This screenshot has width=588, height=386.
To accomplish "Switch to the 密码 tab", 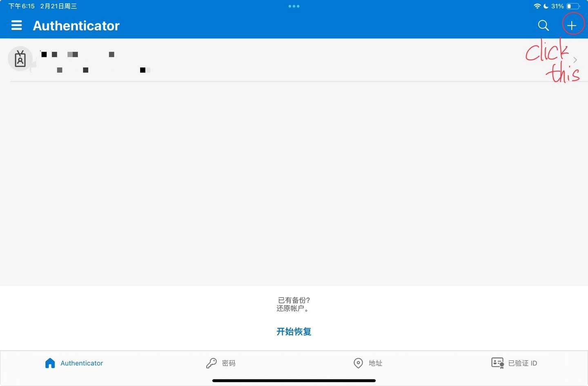I will point(221,363).
